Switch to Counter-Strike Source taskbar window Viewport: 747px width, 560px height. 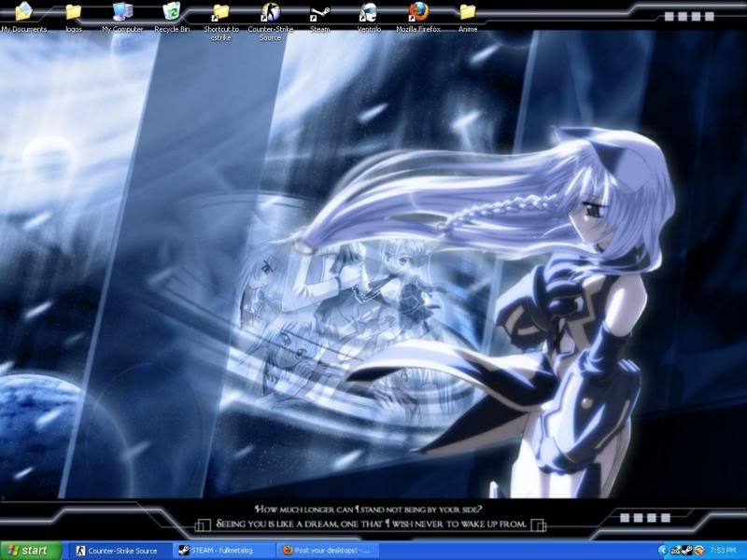pyautogui.click(x=121, y=551)
